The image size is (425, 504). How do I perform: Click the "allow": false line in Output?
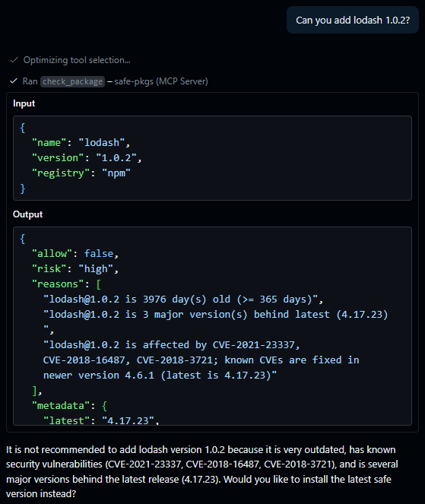[75, 254]
